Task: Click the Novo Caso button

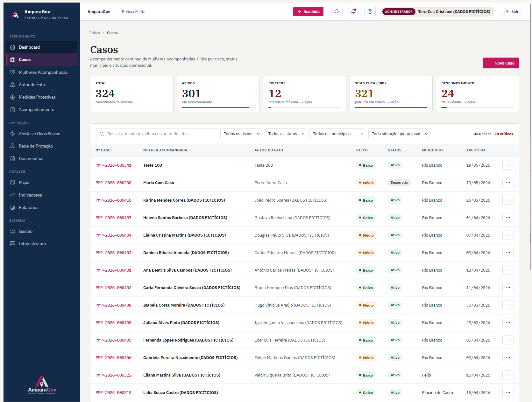Action: [501, 63]
